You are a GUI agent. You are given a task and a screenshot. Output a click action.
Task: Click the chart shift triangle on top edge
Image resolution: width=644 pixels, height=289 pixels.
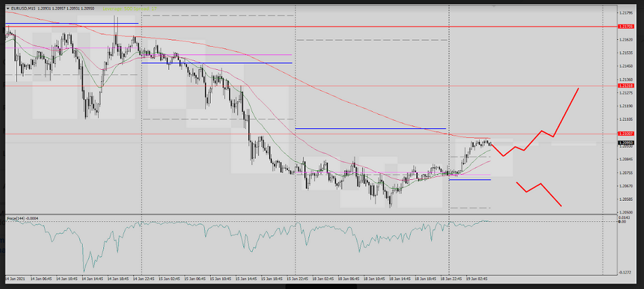[603, 6]
